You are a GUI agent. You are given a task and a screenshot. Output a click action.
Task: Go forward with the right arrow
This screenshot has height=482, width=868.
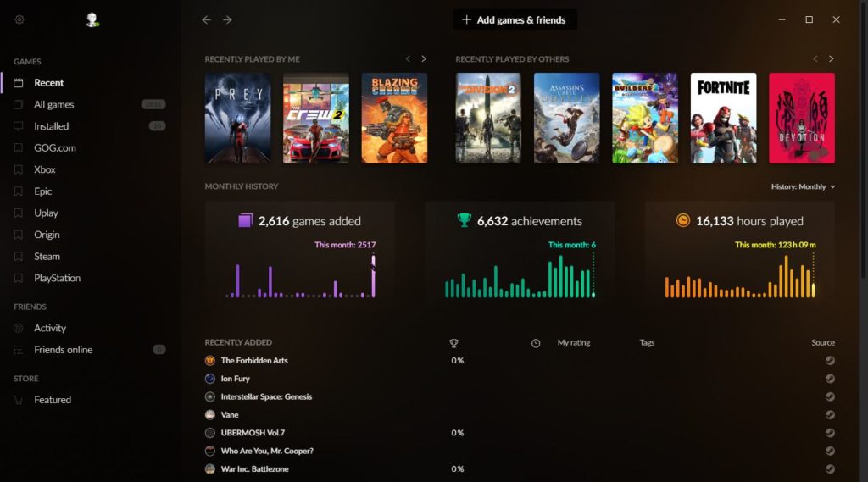[227, 19]
